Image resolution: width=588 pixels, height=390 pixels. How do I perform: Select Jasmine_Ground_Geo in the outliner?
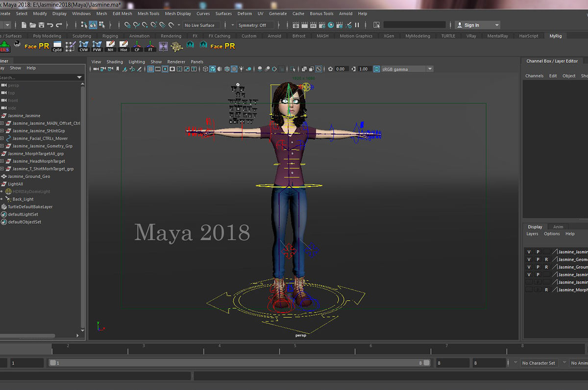28,176
